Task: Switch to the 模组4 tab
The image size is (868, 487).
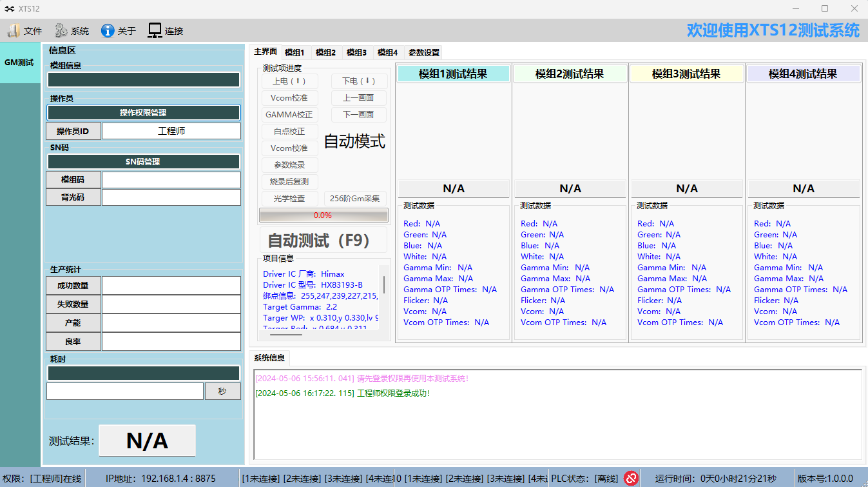Action: [387, 53]
